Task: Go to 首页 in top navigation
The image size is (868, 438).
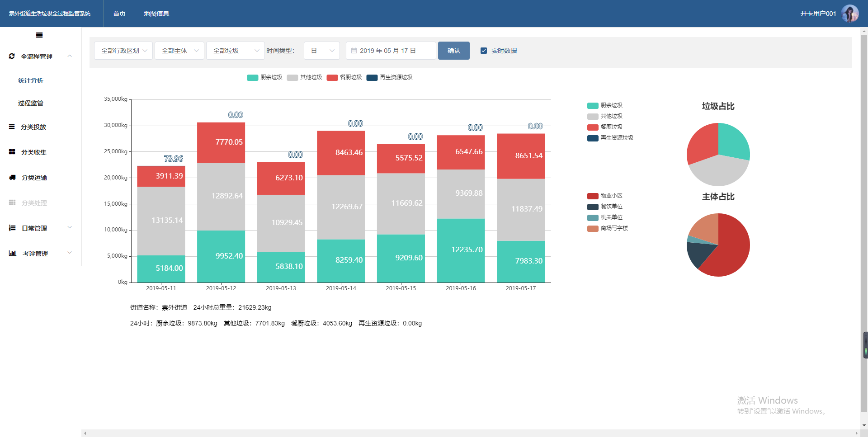Action: [119, 14]
